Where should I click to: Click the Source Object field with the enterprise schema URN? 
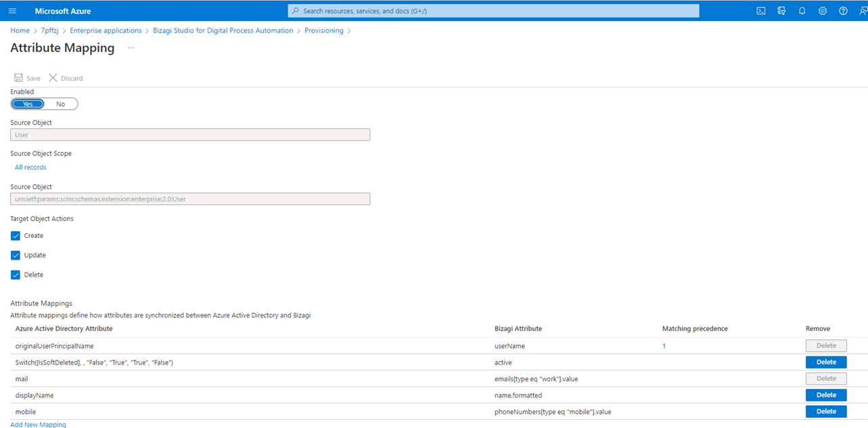pos(190,199)
